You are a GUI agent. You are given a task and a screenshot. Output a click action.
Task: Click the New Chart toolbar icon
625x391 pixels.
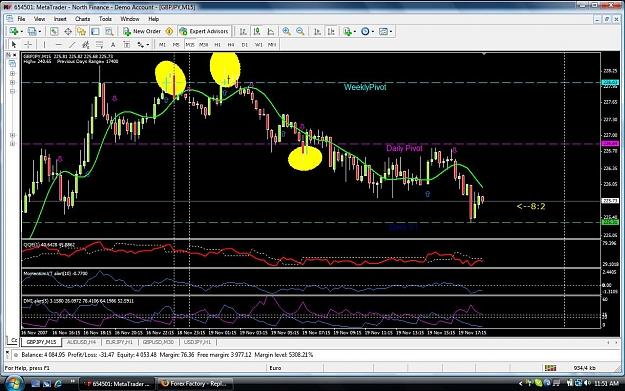(x=14, y=31)
